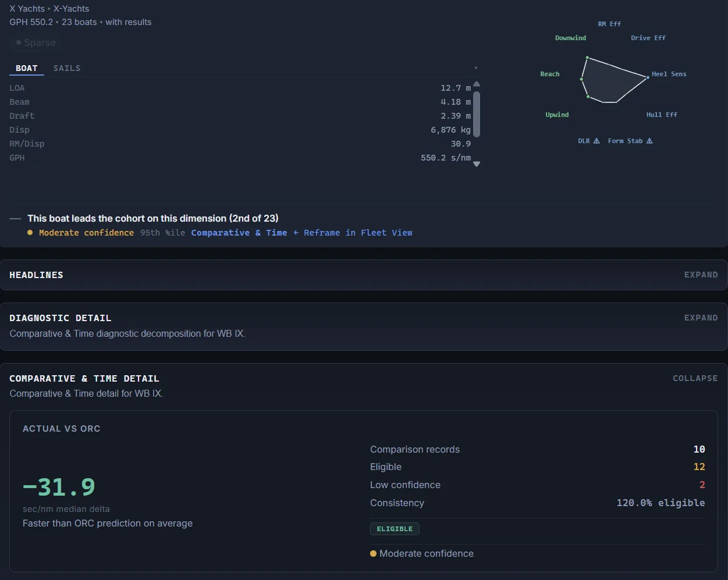Switch to the BOAT tab
Image resolution: width=728 pixels, height=580 pixels.
27,68
